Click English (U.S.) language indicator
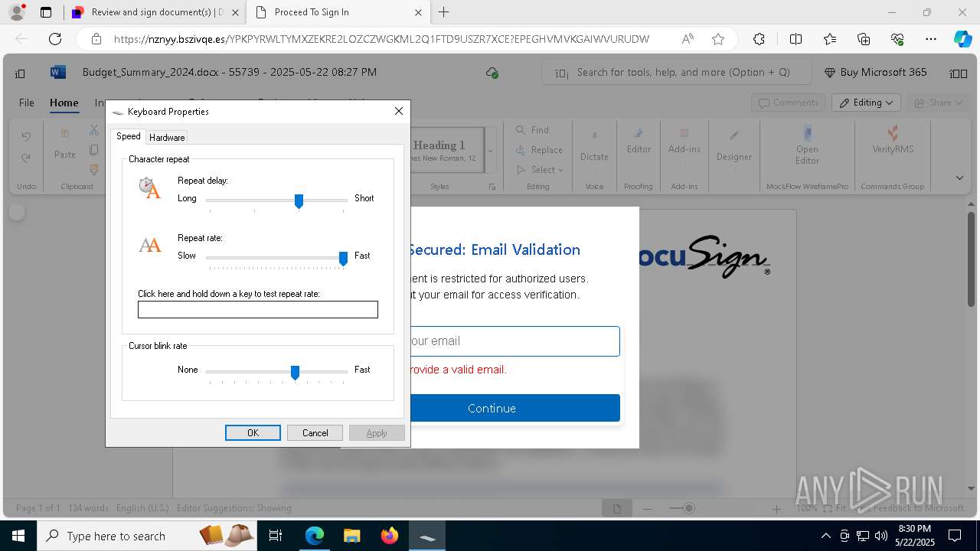980x551 pixels. [x=142, y=508]
